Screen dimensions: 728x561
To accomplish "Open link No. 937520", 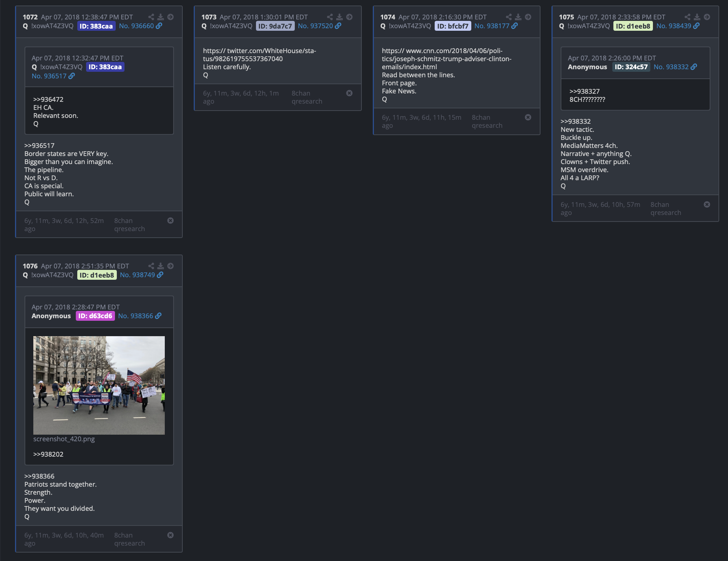I will click(x=319, y=26).
